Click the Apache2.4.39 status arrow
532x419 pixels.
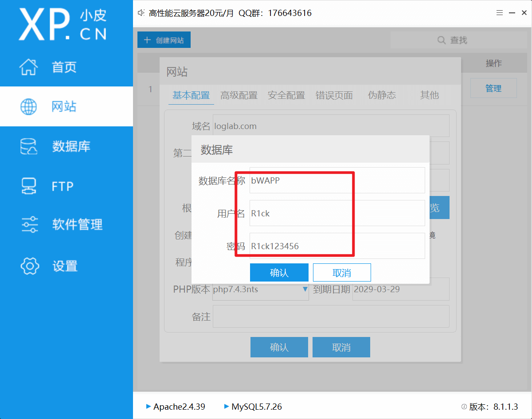[x=148, y=406]
